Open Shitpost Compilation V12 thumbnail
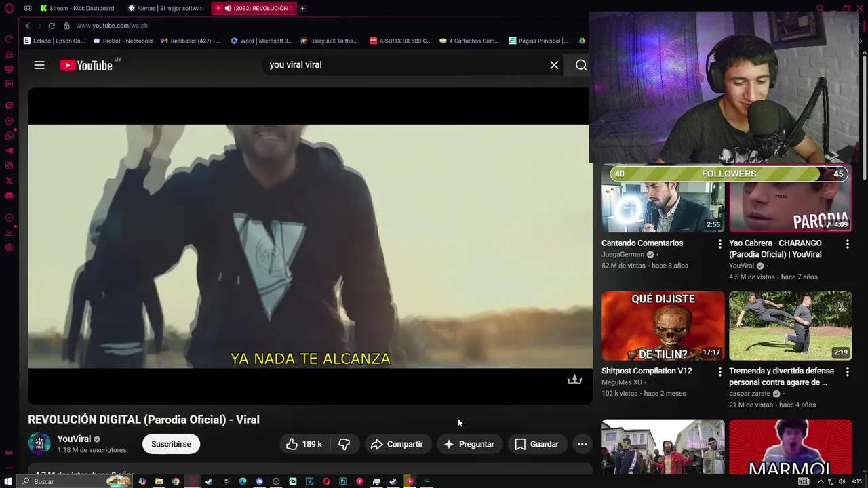This screenshot has width=868, height=488. pyautogui.click(x=663, y=326)
